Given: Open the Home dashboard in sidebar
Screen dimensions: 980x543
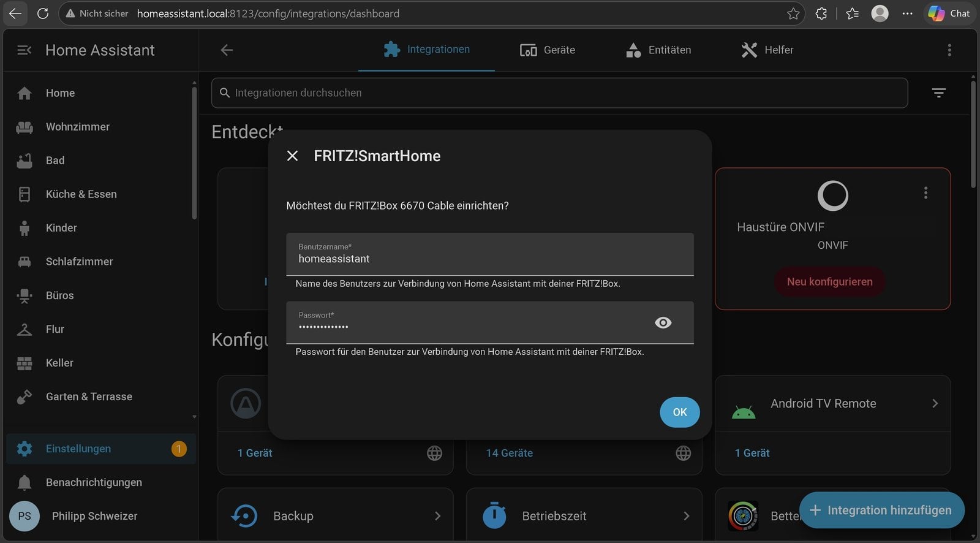Looking at the screenshot, I should coord(100,93).
